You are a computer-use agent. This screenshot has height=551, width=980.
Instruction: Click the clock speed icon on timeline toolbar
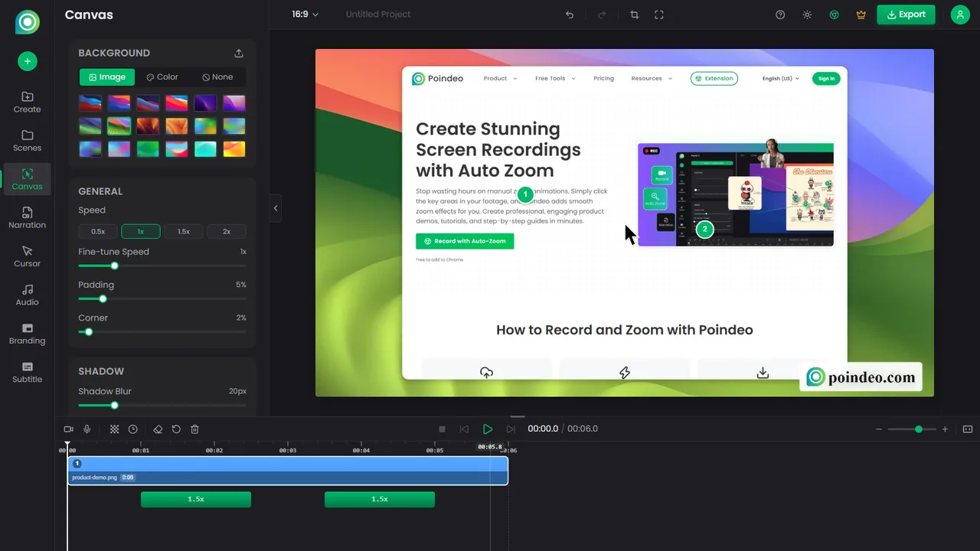[x=132, y=429]
